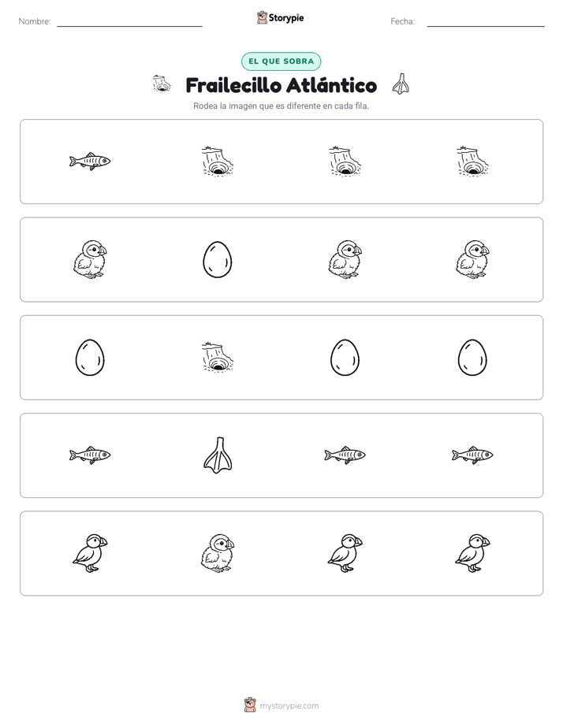Click the Storypie mascot in the footer
Screen dimensions: 563x728
[250, 705]
